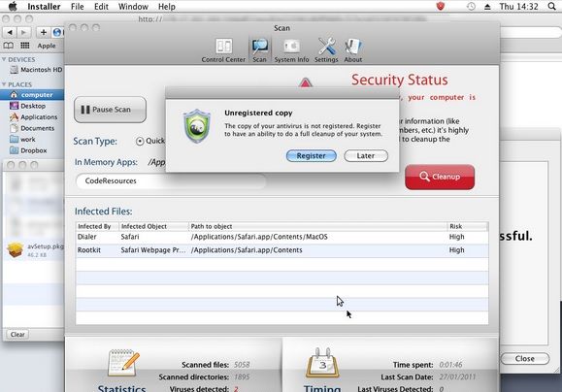Click the Path to object column header
Screen dimensions: 562x392
pos(318,226)
